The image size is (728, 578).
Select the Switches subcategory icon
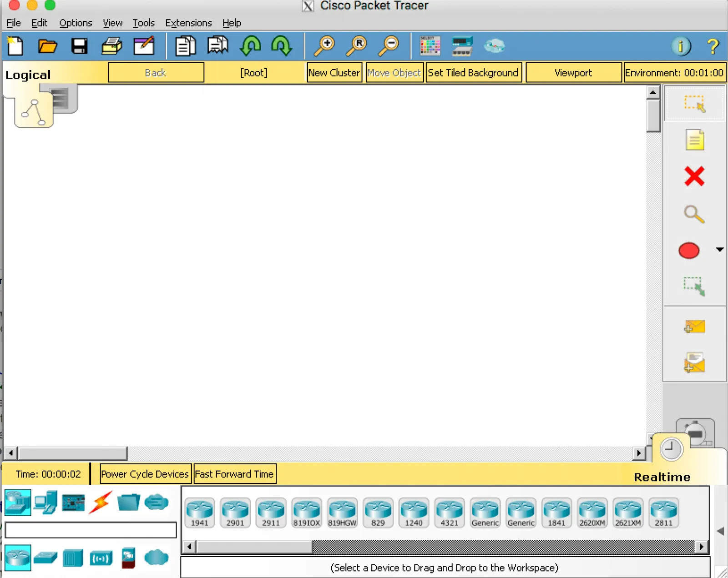click(45, 558)
